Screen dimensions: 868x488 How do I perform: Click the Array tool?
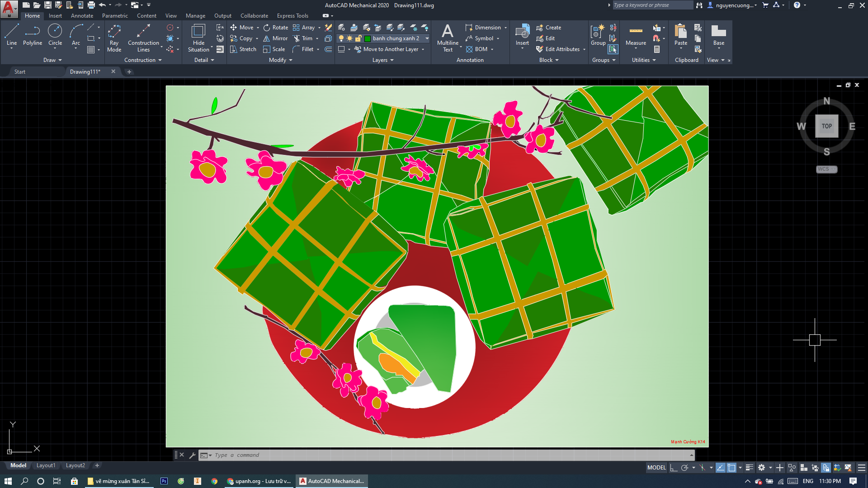click(304, 28)
